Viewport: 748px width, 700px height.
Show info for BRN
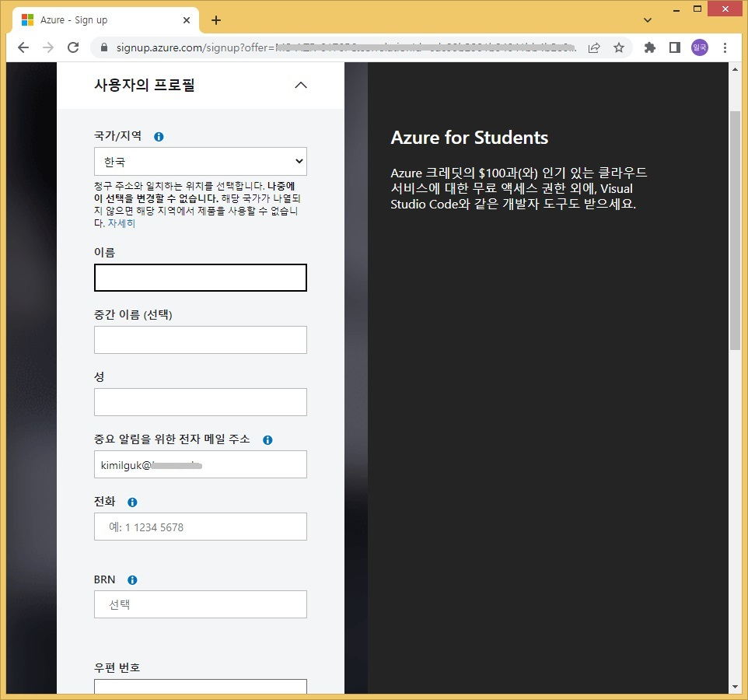coord(132,579)
